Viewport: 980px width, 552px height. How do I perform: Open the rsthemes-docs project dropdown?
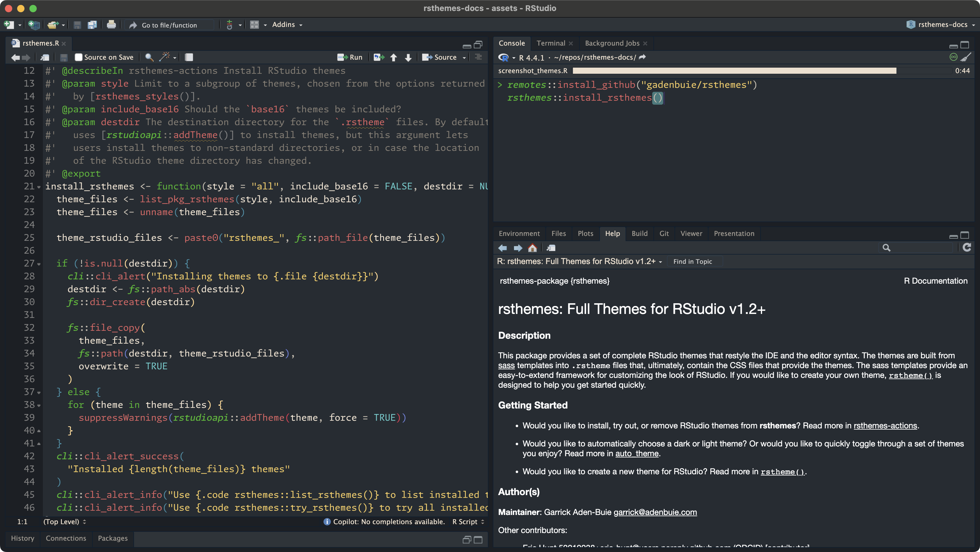pyautogui.click(x=942, y=25)
